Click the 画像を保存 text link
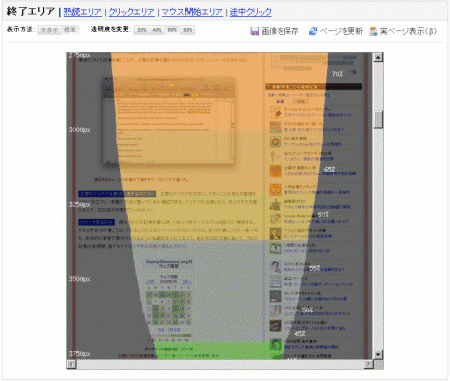The height and width of the screenshot is (381, 450). click(x=280, y=31)
